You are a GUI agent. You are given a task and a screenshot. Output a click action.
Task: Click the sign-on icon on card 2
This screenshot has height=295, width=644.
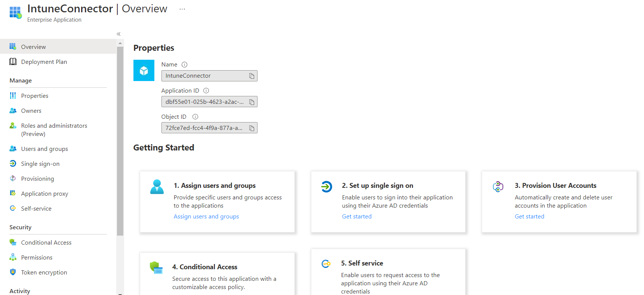tap(326, 186)
